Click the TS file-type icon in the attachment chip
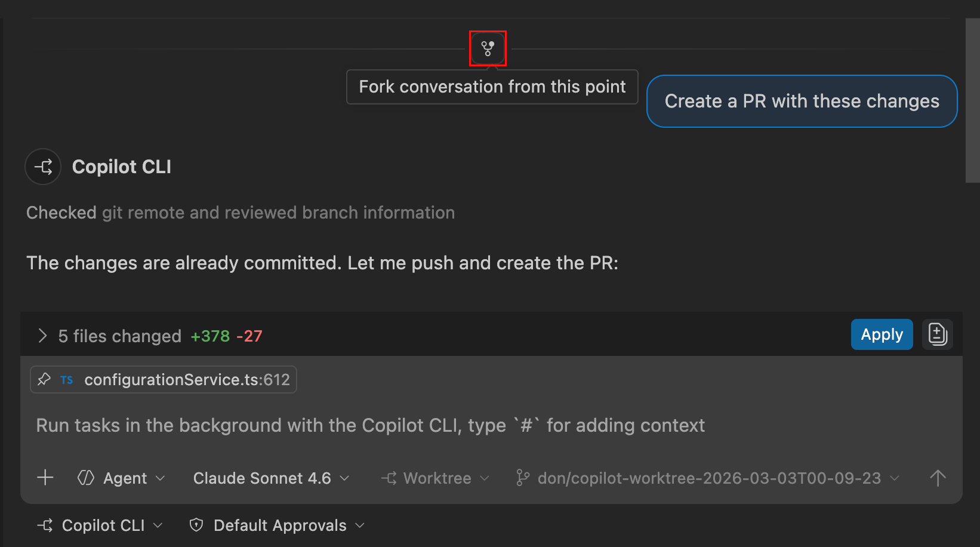Viewport: 980px width, 547px height. (66, 379)
